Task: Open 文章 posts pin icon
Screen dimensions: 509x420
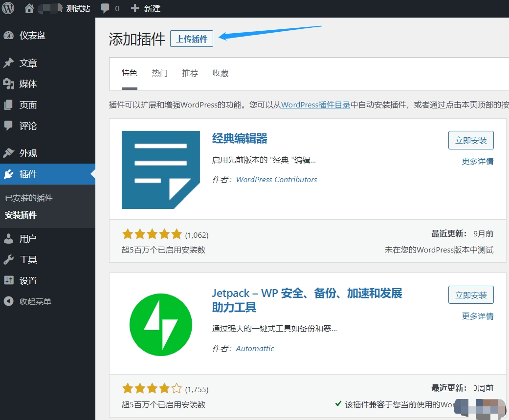Action: (8, 63)
